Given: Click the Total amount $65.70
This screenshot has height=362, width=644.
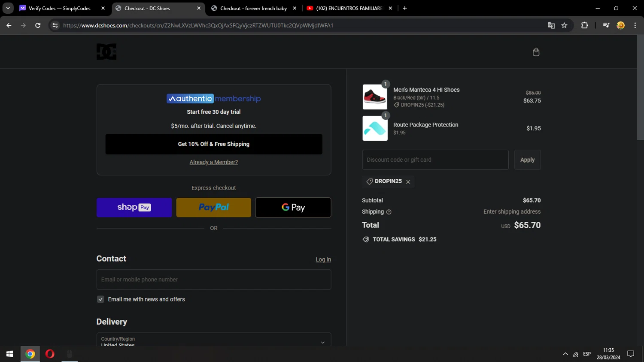Looking at the screenshot, I should coord(527,225).
